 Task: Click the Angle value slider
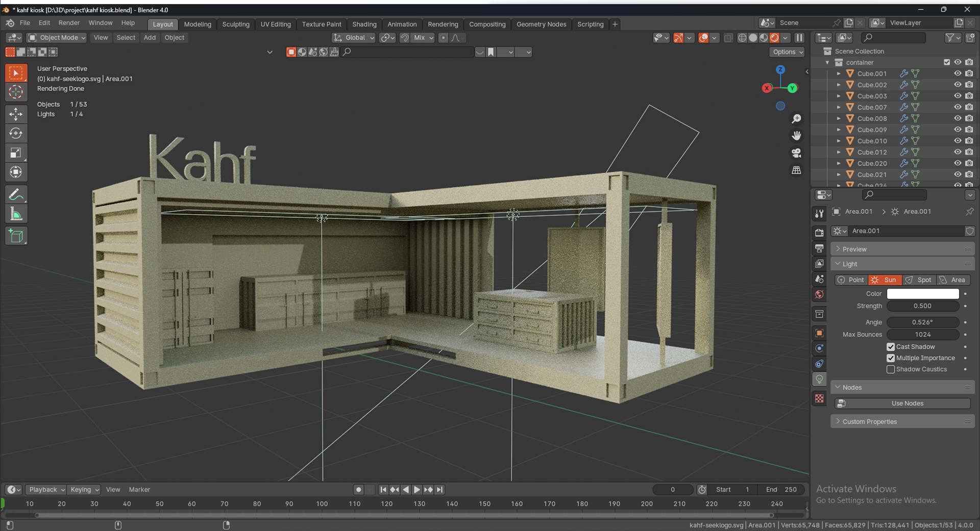click(x=923, y=322)
